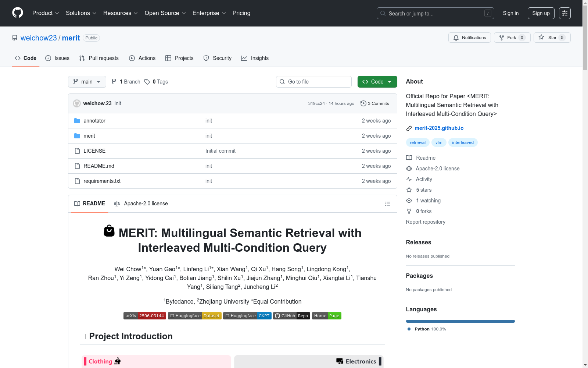Viewport: 588px width, 368px height.
Task: Click the search magnifier icon in header
Action: (383, 13)
